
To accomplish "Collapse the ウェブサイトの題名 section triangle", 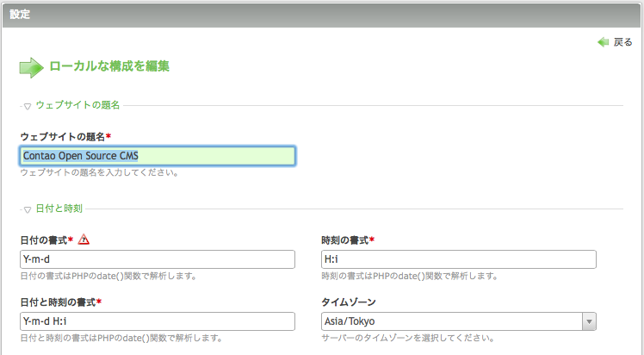I will coord(27,107).
